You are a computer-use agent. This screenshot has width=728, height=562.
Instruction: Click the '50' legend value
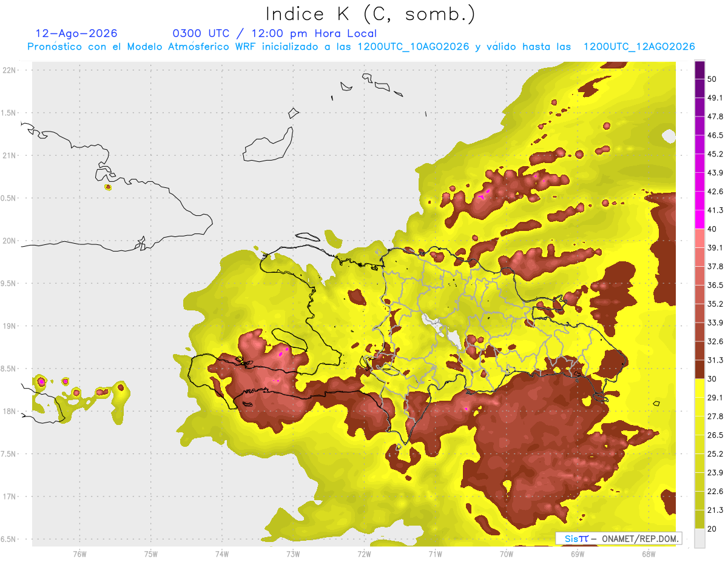[x=713, y=79]
